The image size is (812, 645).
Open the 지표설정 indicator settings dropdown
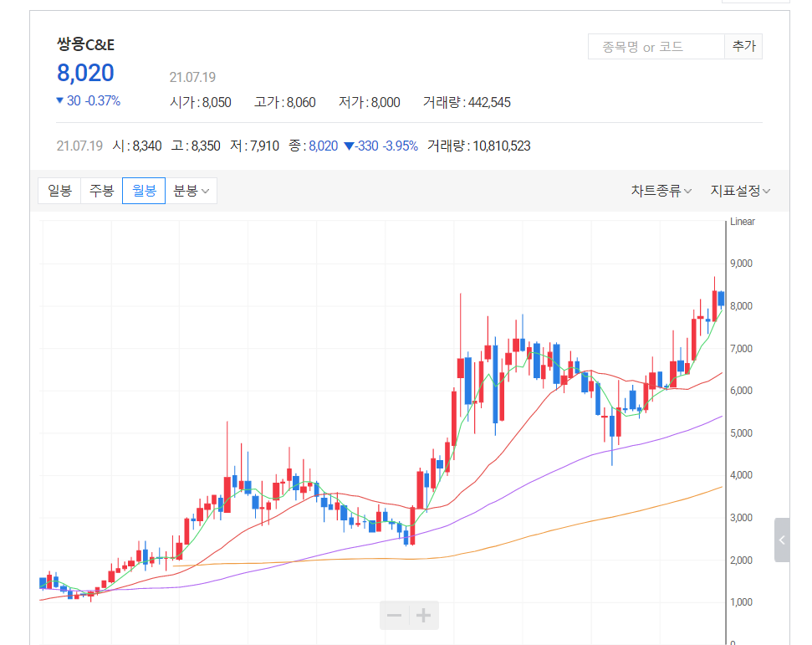(740, 191)
